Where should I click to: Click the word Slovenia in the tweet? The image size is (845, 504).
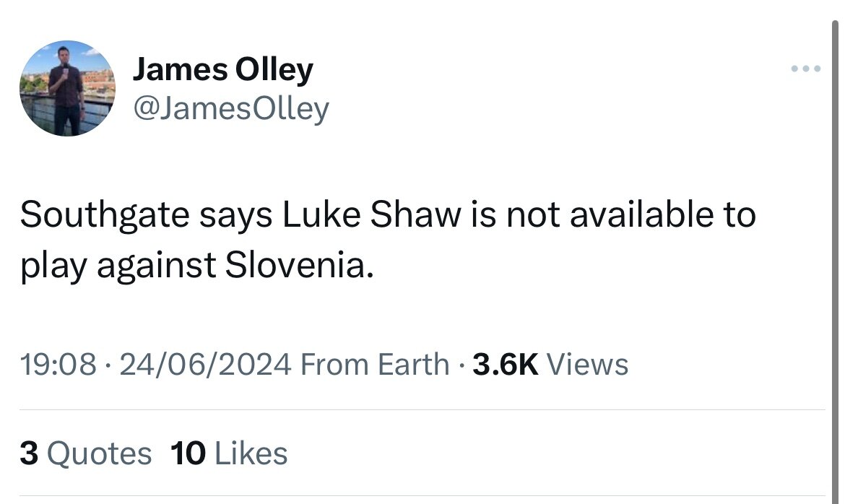tap(299, 266)
